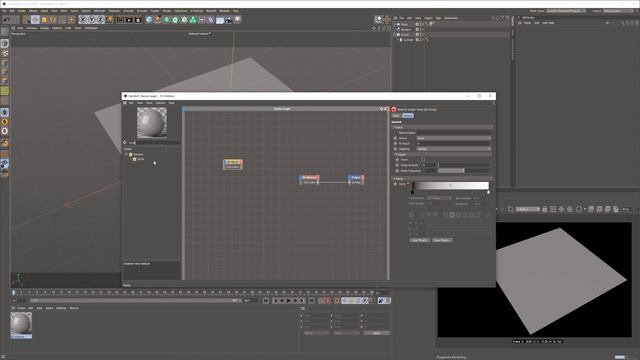Open the MoGraph menu
Screen dimensions: 640x360
[99, 11]
